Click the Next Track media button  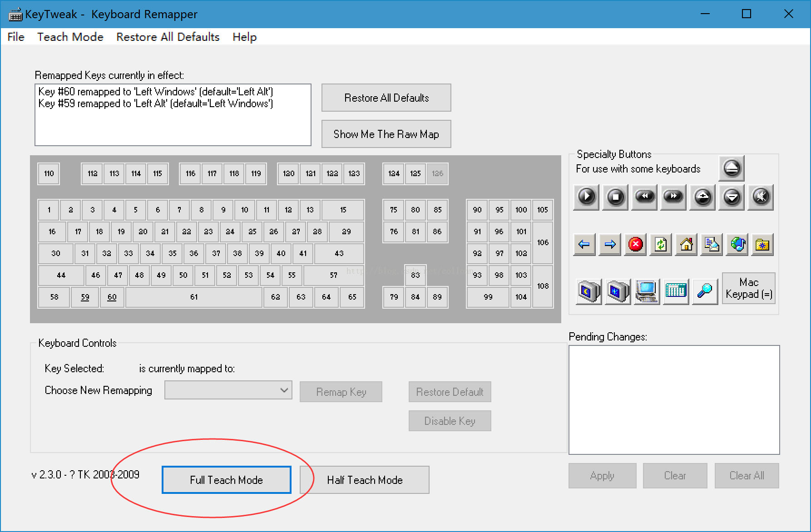coord(673,197)
